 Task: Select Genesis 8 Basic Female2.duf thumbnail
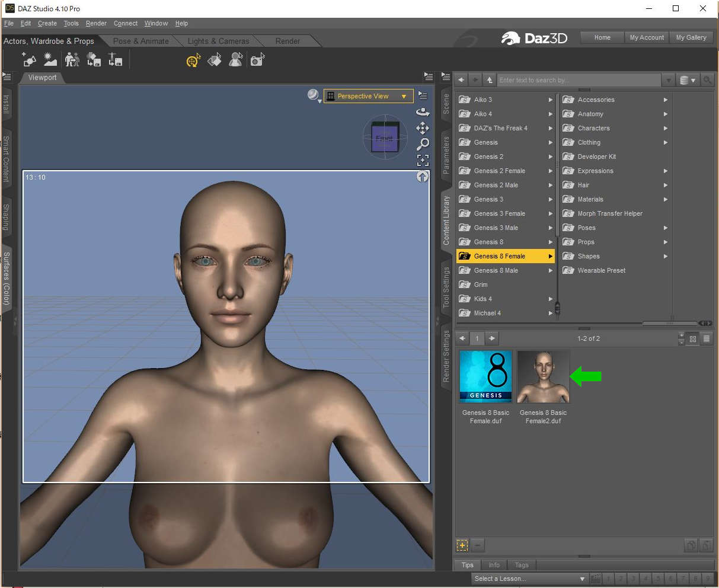(543, 376)
